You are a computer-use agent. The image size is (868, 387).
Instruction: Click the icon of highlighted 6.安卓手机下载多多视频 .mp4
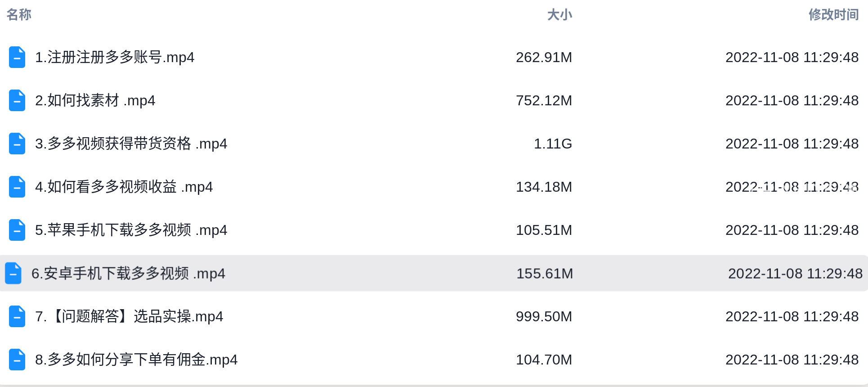coord(13,273)
